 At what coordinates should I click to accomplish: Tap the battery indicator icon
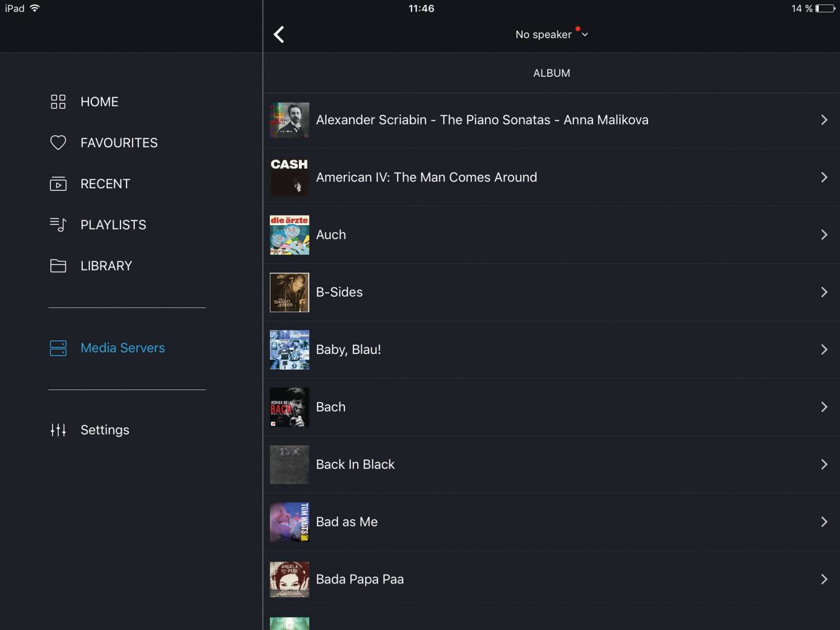click(825, 8)
